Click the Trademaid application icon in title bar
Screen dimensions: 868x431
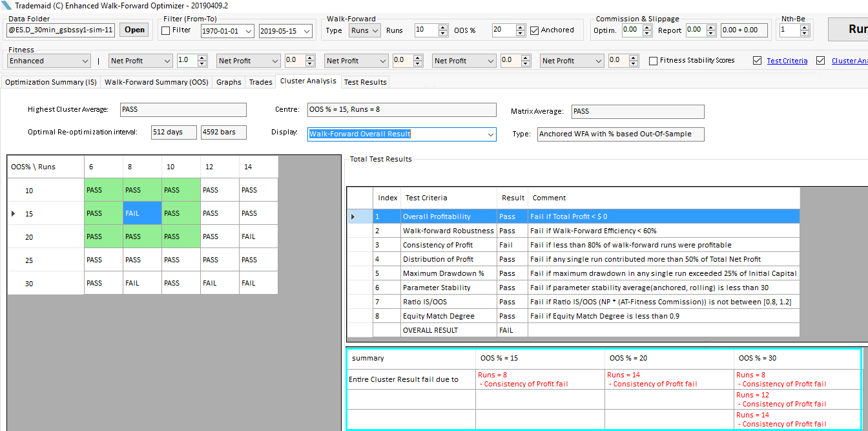tap(6, 6)
